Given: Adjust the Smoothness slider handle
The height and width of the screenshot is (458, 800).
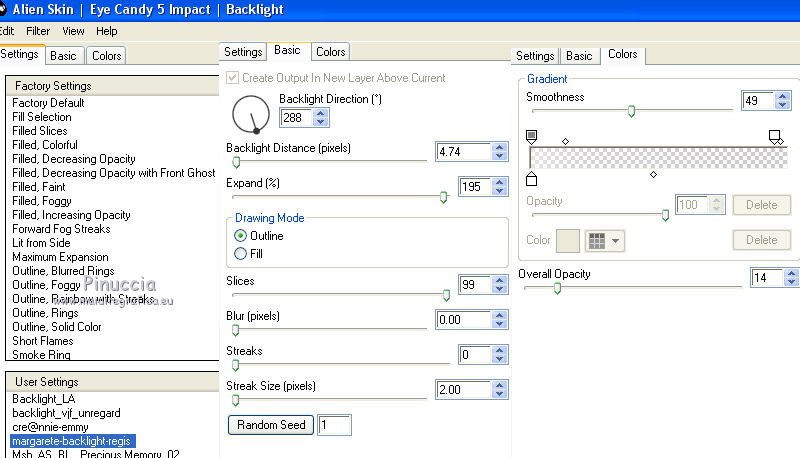Looking at the screenshot, I should coord(631,111).
